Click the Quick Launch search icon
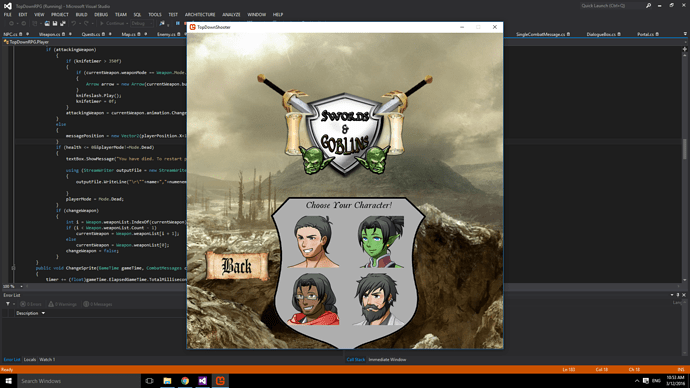This screenshot has height=388, width=690. point(648,6)
